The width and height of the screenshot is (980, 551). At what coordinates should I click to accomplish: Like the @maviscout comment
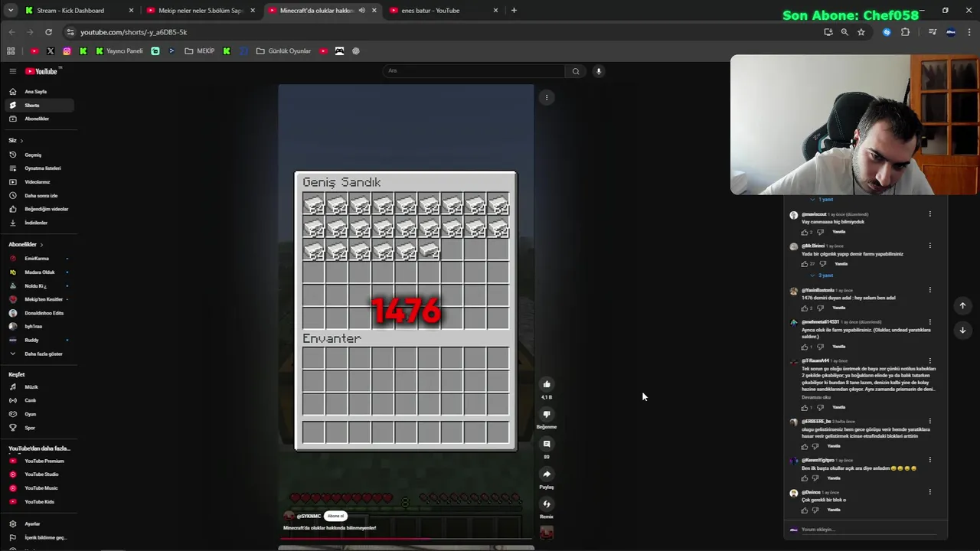(804, 232)
